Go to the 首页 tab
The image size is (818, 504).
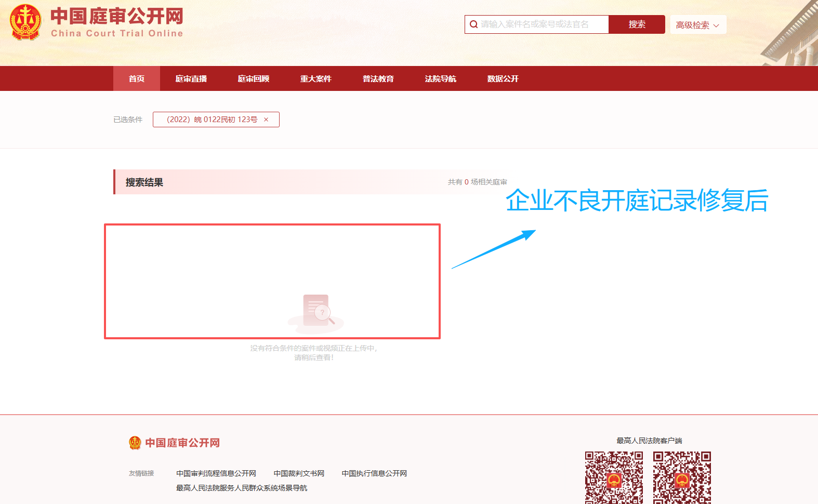tap(137, 79)
